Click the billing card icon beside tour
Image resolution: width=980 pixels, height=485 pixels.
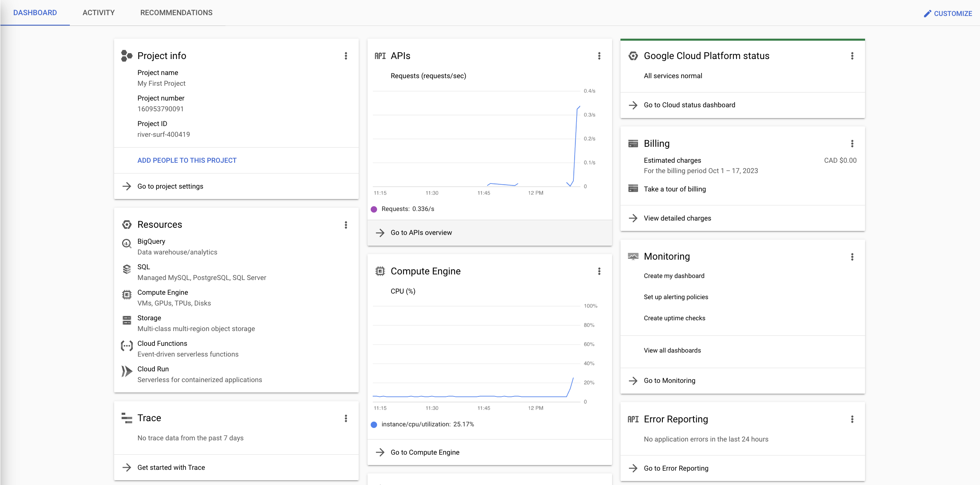click(x=633, y=189)
